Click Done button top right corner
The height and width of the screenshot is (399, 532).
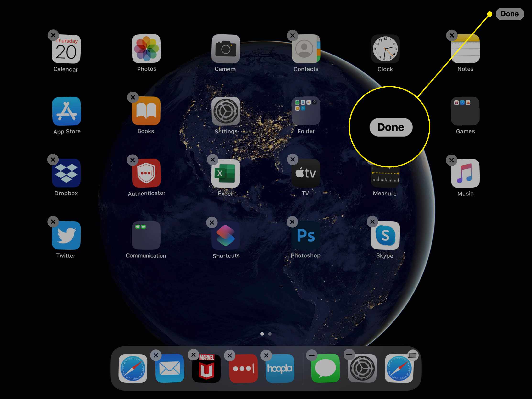pos(509,14)
